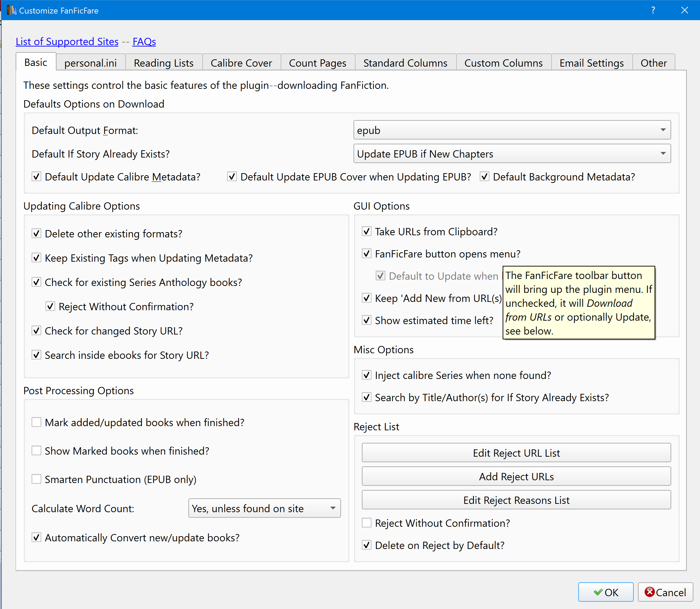Open the Default Output Format dropdown

(x=512, y=130)
